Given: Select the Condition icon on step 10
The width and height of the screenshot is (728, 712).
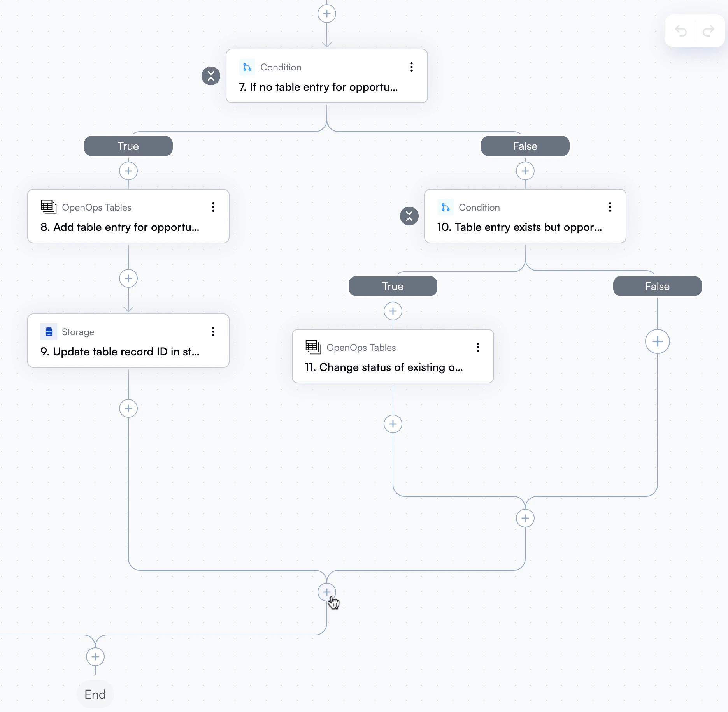Looking at the screenshot, I should coord(446,207).
